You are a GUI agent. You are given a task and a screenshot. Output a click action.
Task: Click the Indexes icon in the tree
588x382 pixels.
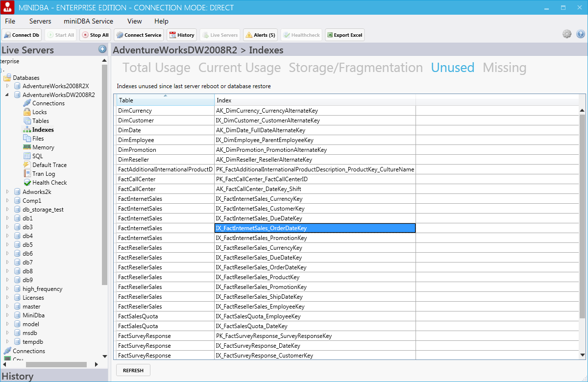click(x=27, y=129)
